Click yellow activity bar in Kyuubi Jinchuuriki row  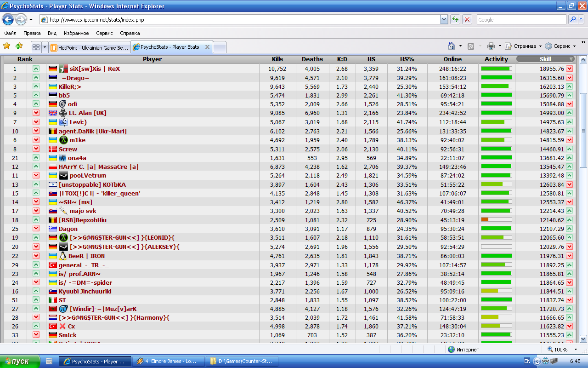496,291
